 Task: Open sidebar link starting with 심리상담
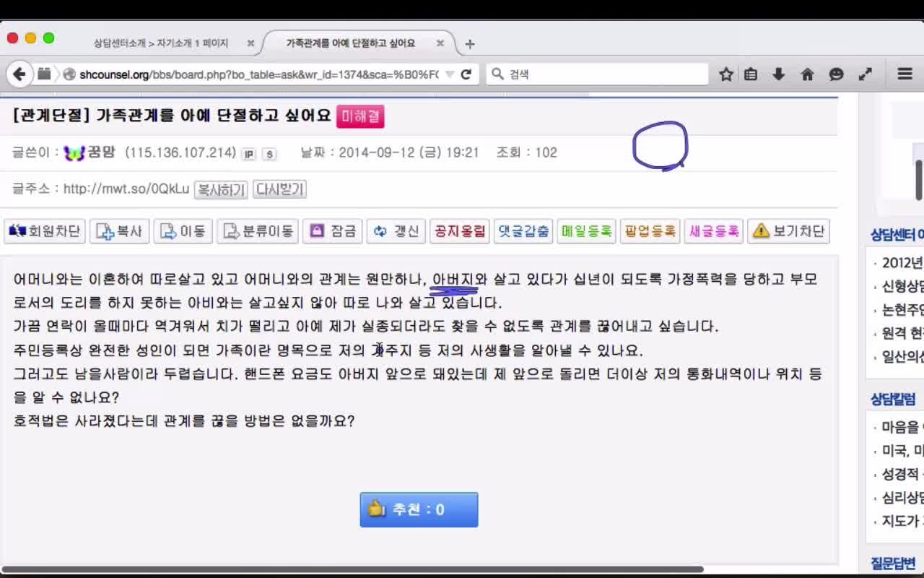pos(902,498)
